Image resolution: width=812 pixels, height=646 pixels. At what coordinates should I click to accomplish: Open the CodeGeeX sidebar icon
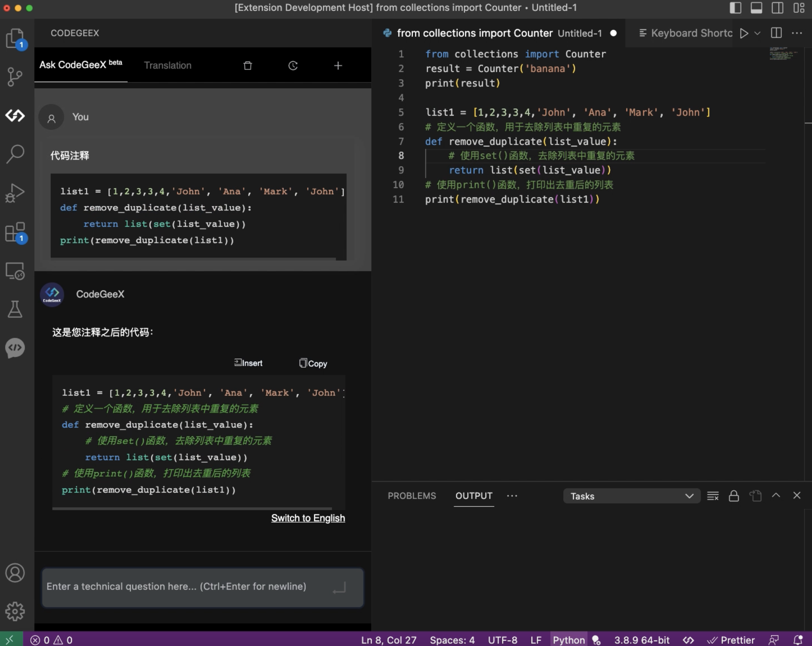pyautogui.click(x=15, y=116)
